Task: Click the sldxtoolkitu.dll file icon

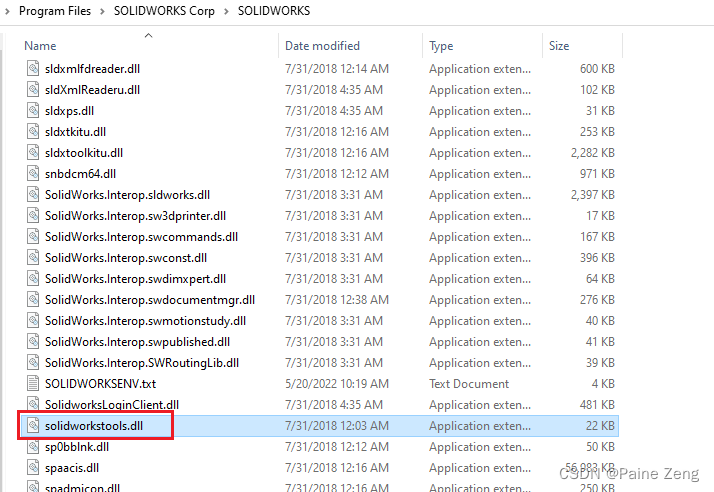Action: click(33, 152)
